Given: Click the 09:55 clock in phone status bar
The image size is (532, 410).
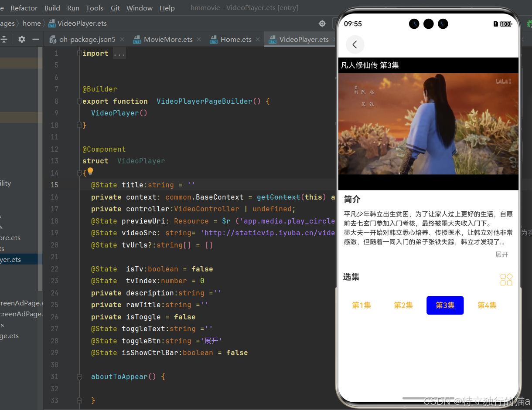Looking at the screenshot, I should click(353, 24).
